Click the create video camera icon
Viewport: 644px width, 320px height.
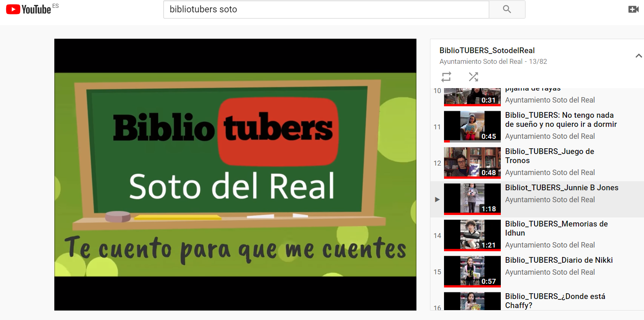coord(633,9)
